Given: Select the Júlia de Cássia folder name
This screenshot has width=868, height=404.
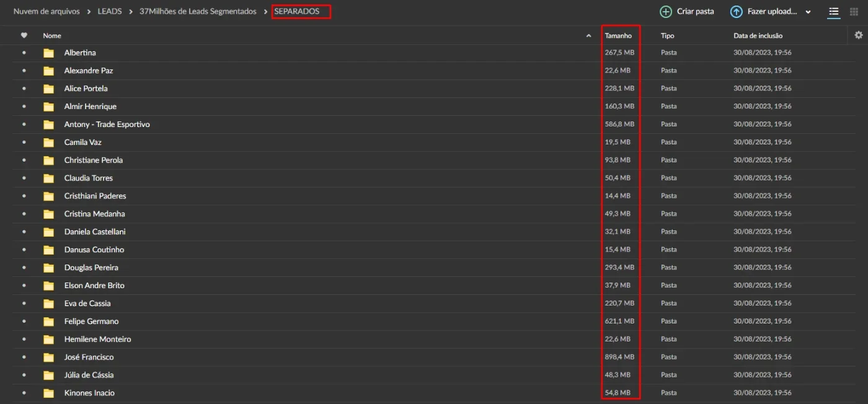Looking at the screenshot, I should [x=89, y=375].
